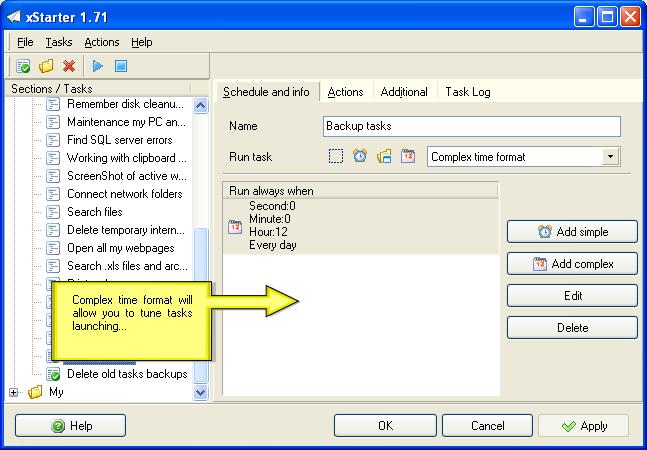Open the Help menu
647x450 pixels.
142,42
